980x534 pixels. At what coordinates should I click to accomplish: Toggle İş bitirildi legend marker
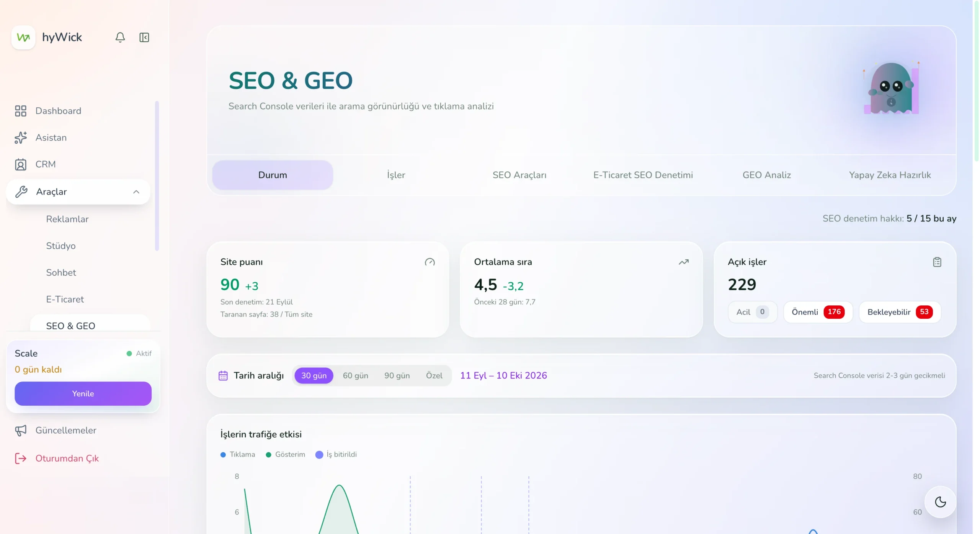[319, 455]
